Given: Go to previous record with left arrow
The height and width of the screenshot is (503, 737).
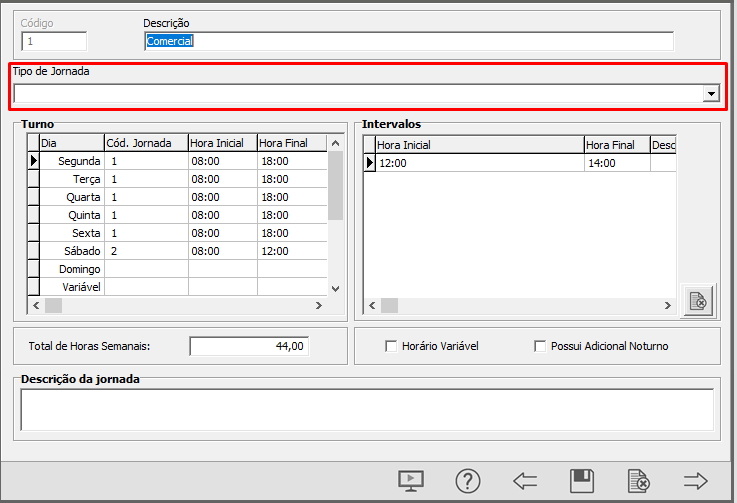Looking at the screenshot, I should [525, 480].
